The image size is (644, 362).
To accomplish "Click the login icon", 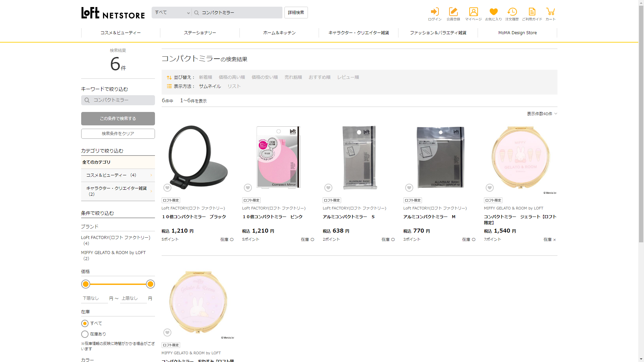I will point(435,14).
